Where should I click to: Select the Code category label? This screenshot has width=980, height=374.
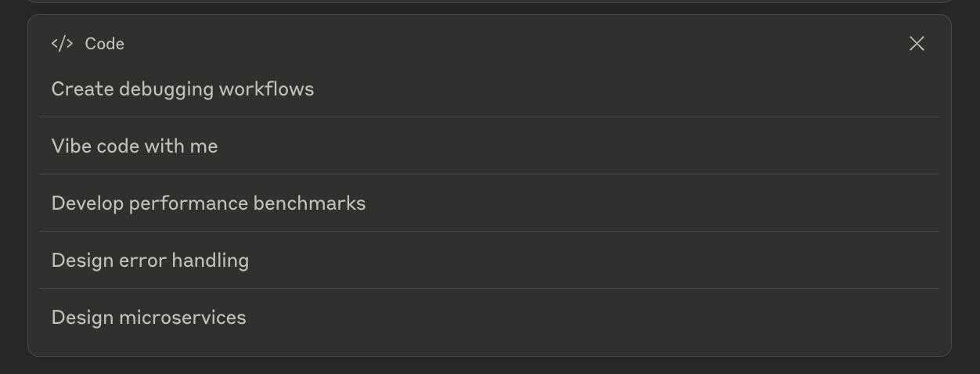click(105, 44)
